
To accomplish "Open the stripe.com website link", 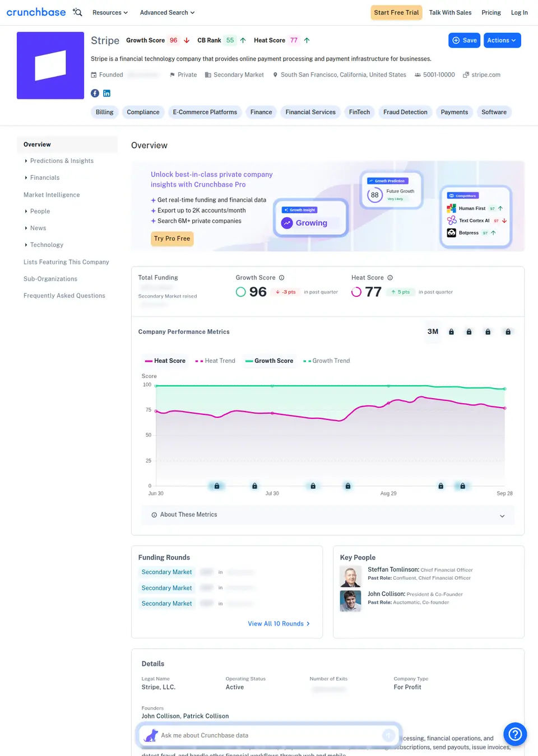I will (x=486, y=75).
